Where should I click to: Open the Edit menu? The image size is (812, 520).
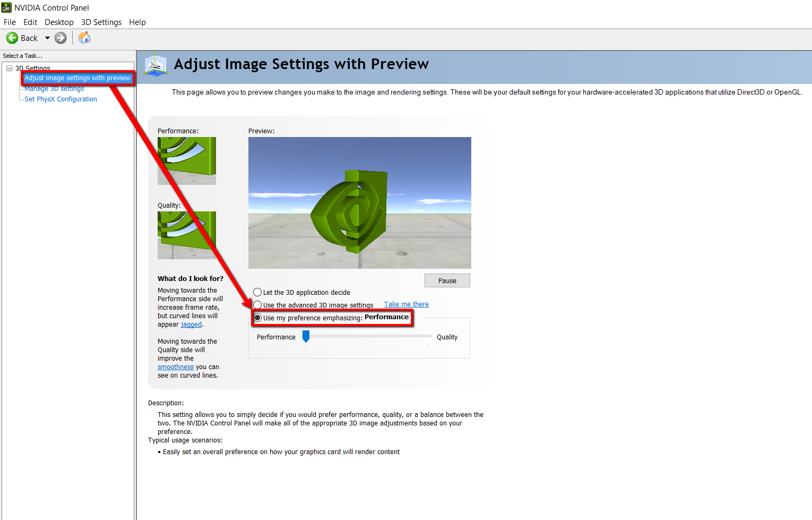click(x=30, y=22)
